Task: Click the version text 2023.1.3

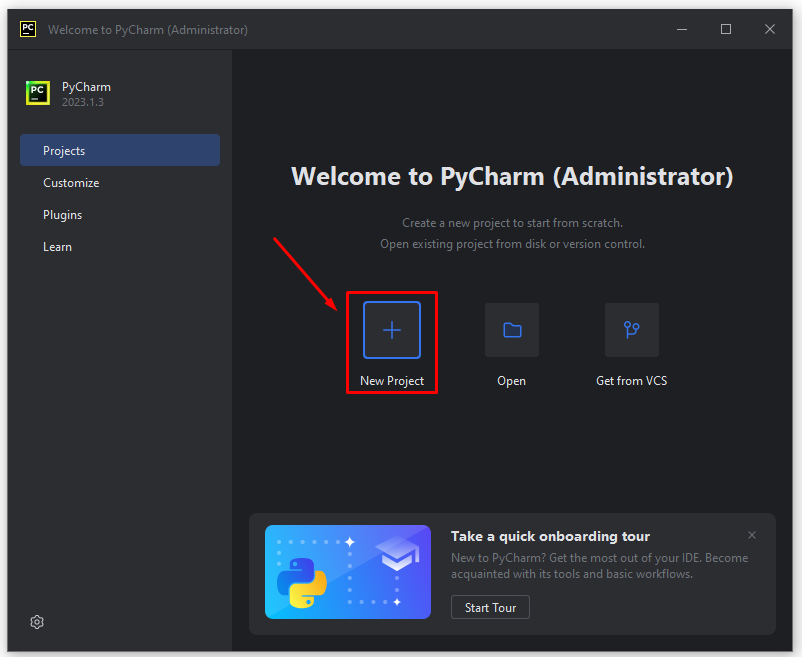Action: click(83, 102)
